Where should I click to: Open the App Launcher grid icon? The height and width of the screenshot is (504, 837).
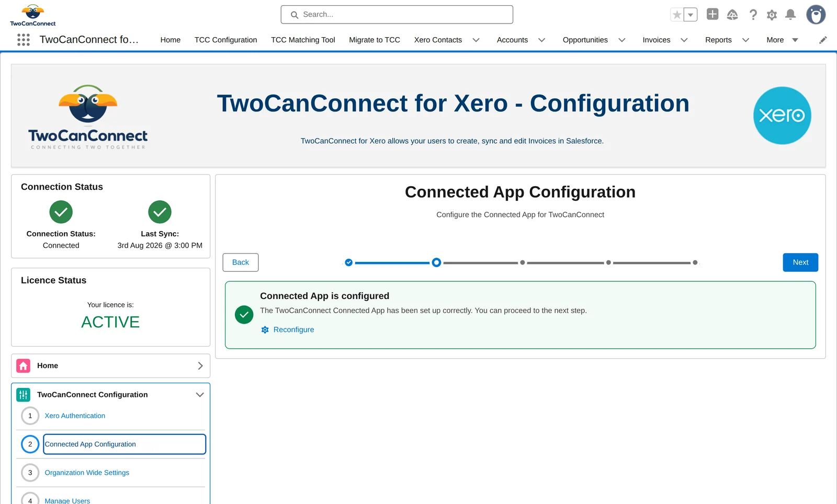(x=24, y=40)
